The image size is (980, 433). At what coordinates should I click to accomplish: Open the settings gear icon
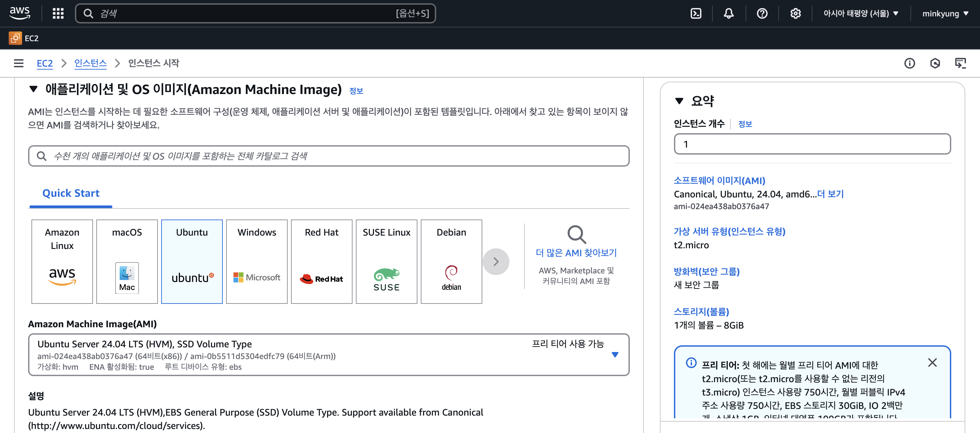click(x=795, y=13)
